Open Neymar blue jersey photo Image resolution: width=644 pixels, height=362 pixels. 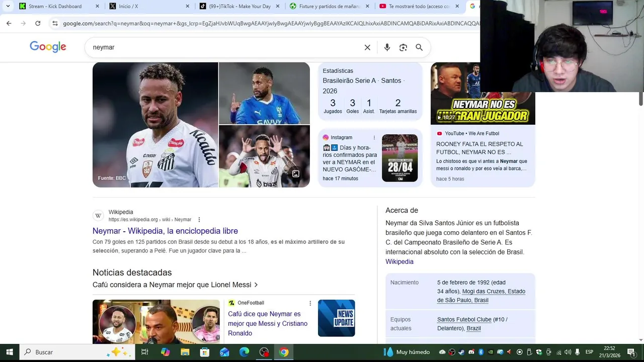[264, 93]
